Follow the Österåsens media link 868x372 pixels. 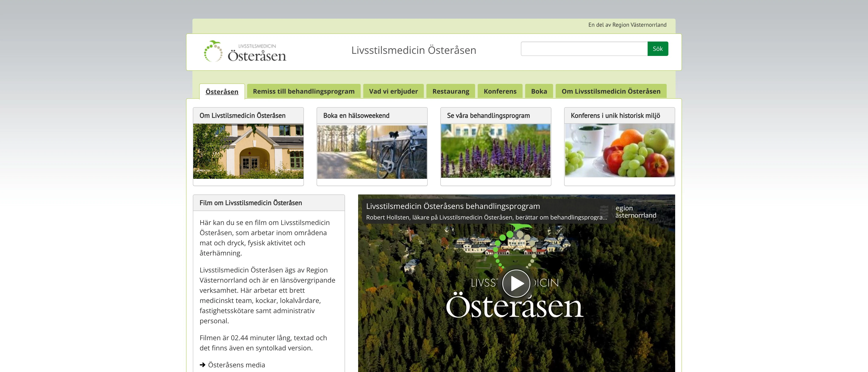point(236,365)
